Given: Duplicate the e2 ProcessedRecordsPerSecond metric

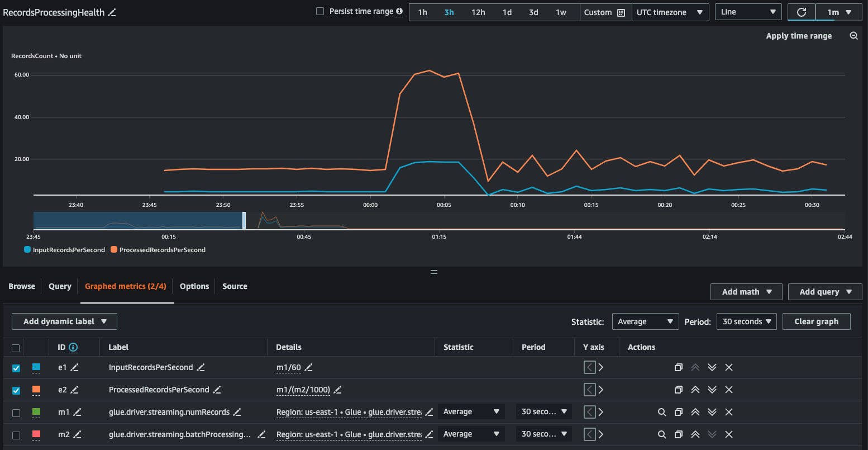Looking at the screenshot, I should click(678, 390).
